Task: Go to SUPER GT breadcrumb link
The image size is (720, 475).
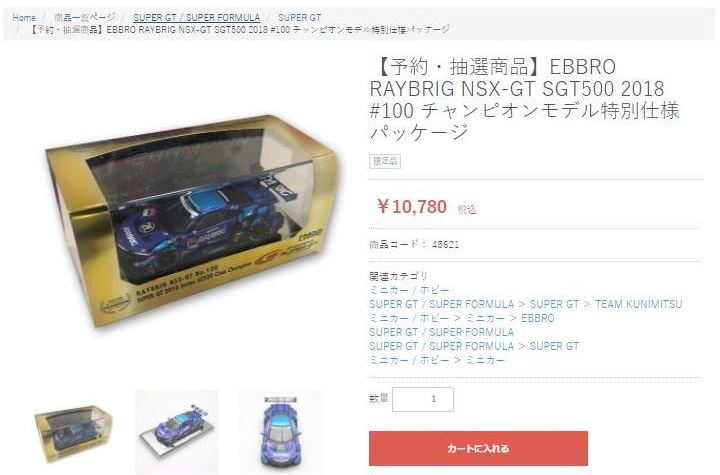Action: (299, 18)
